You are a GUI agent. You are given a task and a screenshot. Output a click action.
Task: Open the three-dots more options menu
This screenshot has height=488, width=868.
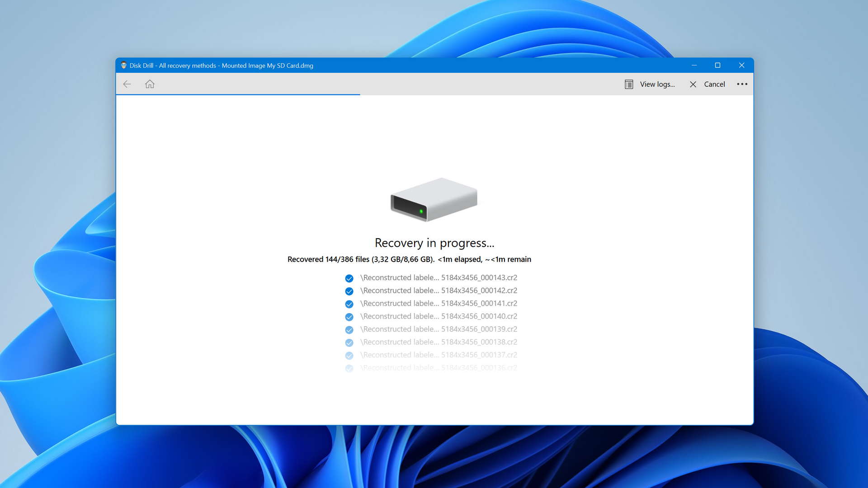point(742,84)
